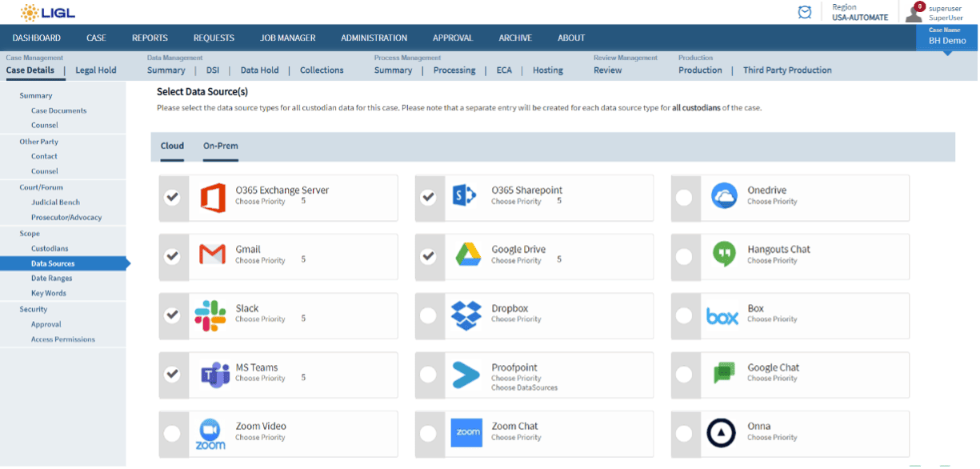The width and height of the screenshot is (980, 469).
Task: Click the Onedrive cloud icon
Action: (x=724, y=196)
